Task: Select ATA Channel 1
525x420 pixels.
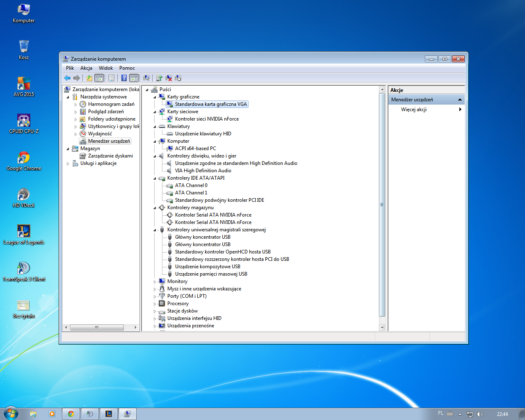Action: (191, 193)
